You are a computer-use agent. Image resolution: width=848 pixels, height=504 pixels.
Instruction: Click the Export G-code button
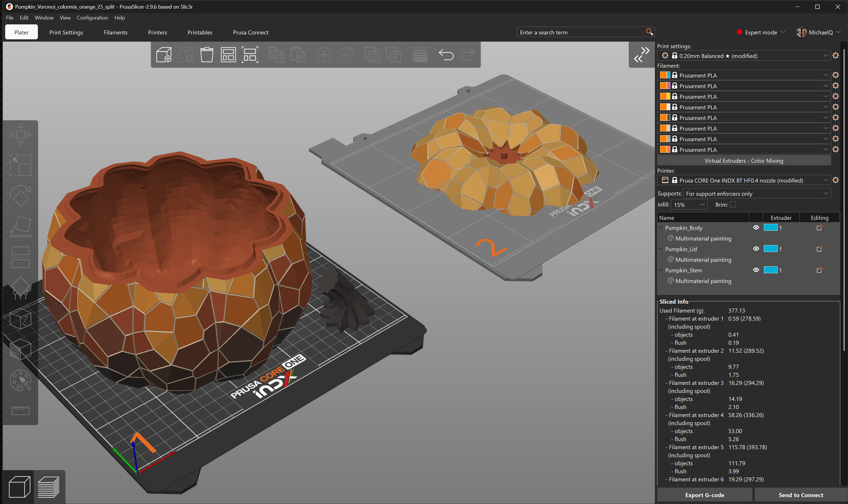pyautogui.click(x=705, y=495)
